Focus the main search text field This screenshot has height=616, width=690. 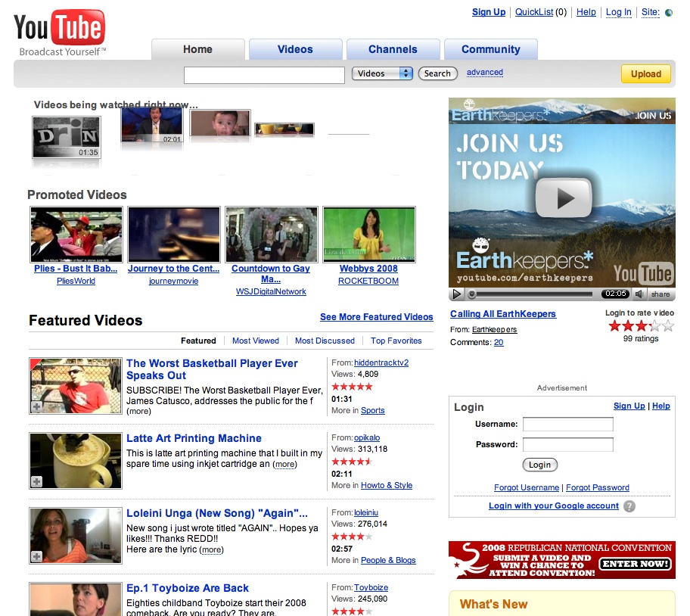click(x=264, y=75)
